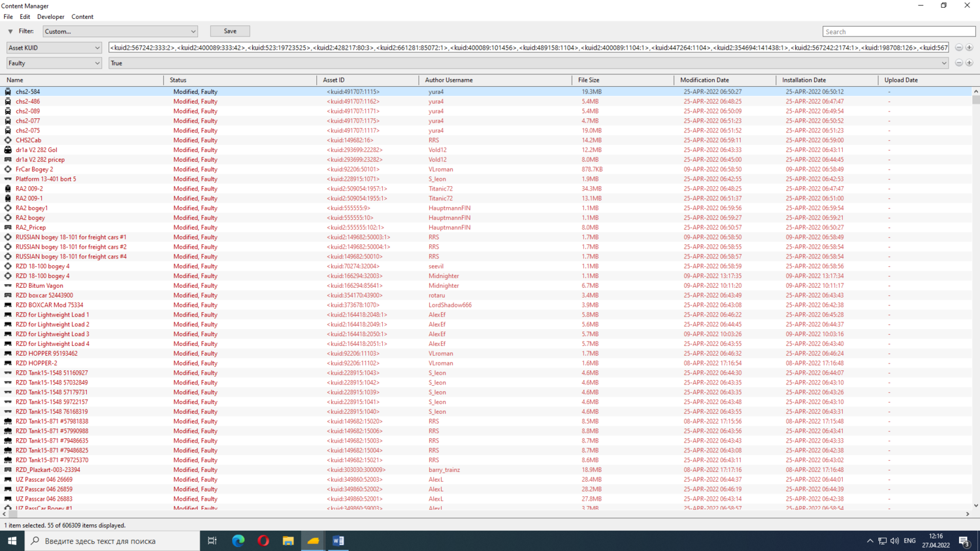
Task: Select RZD Tank15-871 #79486825
Action: 486,450
